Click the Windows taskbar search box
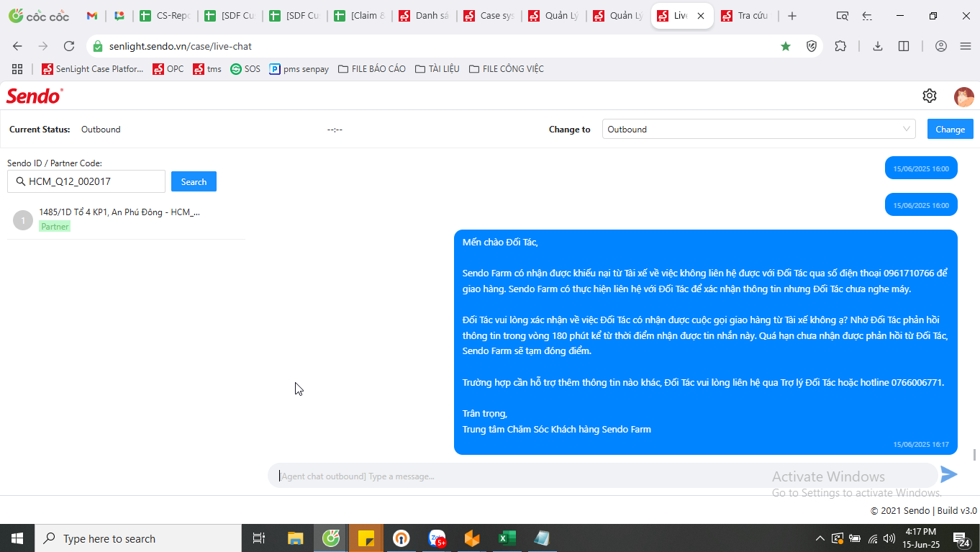Image resolution: width=980 pixels, height=552 pixels. [138, 538]
